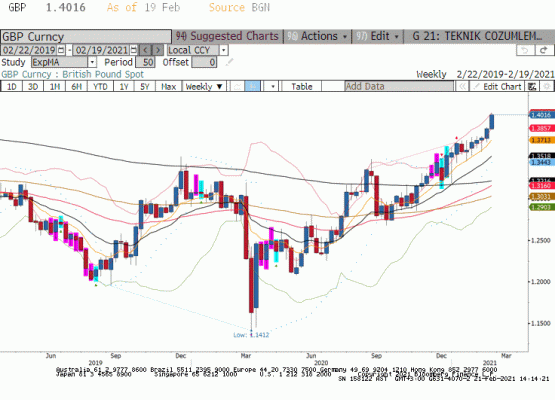This screenshot has height=400, width=555.
Task: Click the G 21: TEKNIK COZUMLEM title
Action: [477, 36]
